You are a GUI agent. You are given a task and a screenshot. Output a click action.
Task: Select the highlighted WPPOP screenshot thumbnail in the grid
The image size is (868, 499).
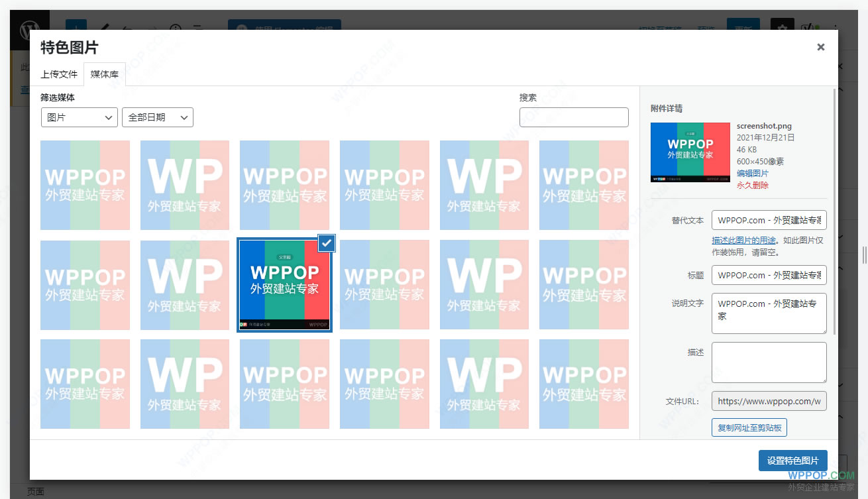click(284, 285)
